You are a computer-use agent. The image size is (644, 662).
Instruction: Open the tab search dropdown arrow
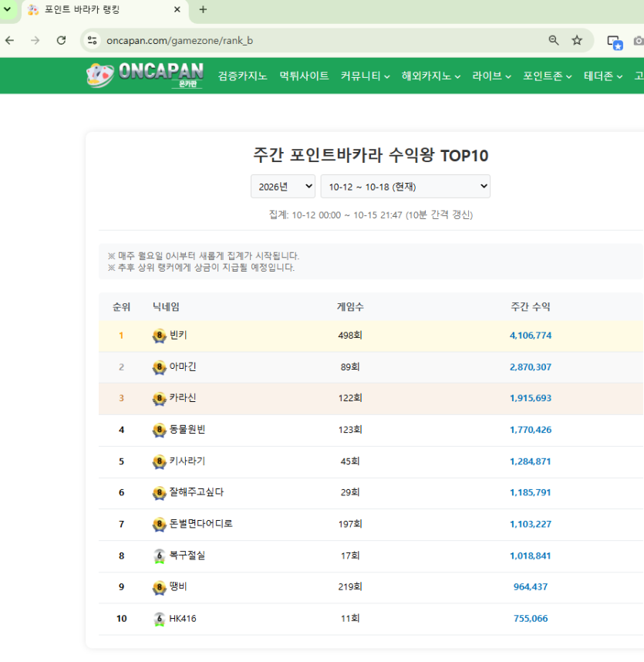coord(8,9)
